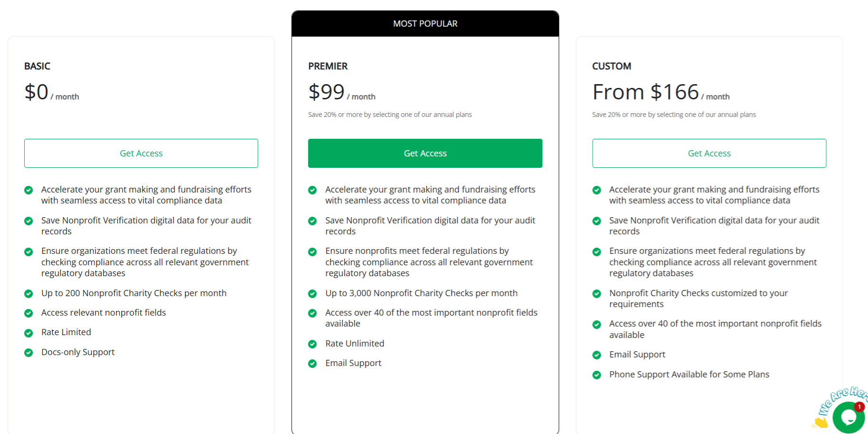Image resolution: width=868 pixels, height=434 pixels.
Task: Click Get Access on the Custom plan
Action: (x=709, y=153)
